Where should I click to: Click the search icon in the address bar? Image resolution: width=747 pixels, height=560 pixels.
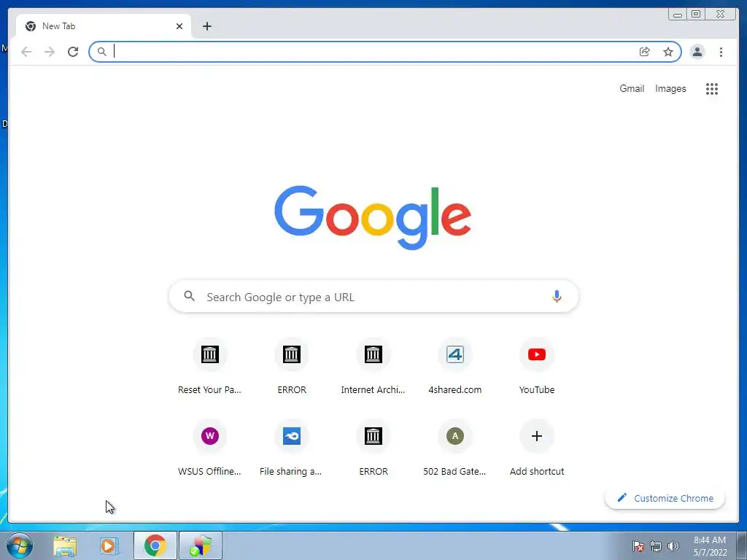[x=101, y=52]
